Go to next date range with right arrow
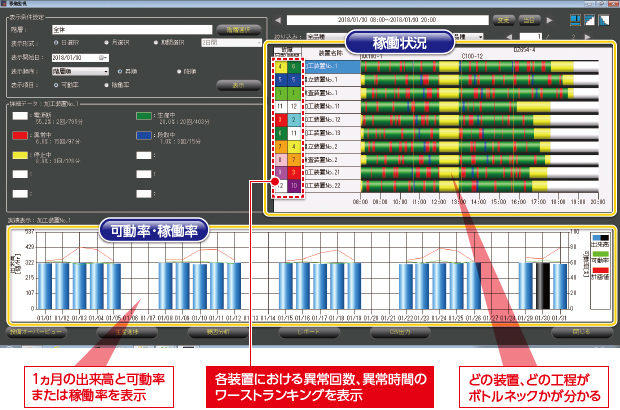The width and height of the screenshot is (620, 410). pyautogui.click(x=550, y=20)
